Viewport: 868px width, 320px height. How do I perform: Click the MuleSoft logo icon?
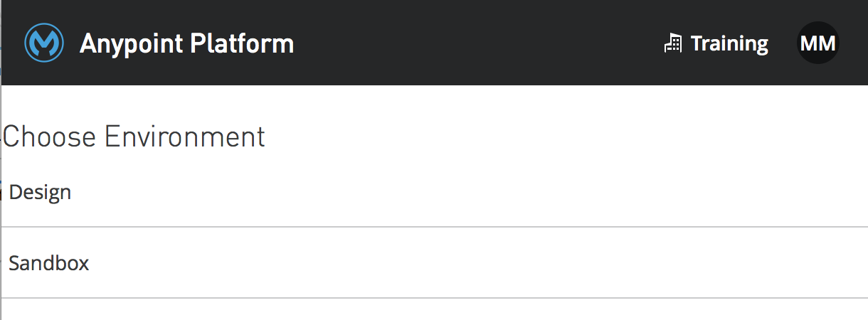[x=44, y=43]
